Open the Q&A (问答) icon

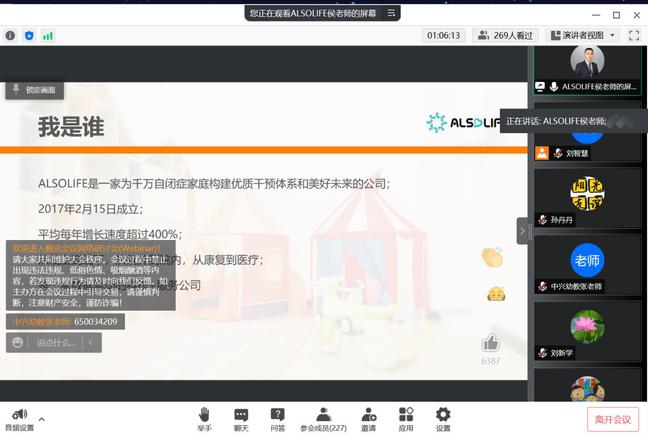[x=277, y=418]
